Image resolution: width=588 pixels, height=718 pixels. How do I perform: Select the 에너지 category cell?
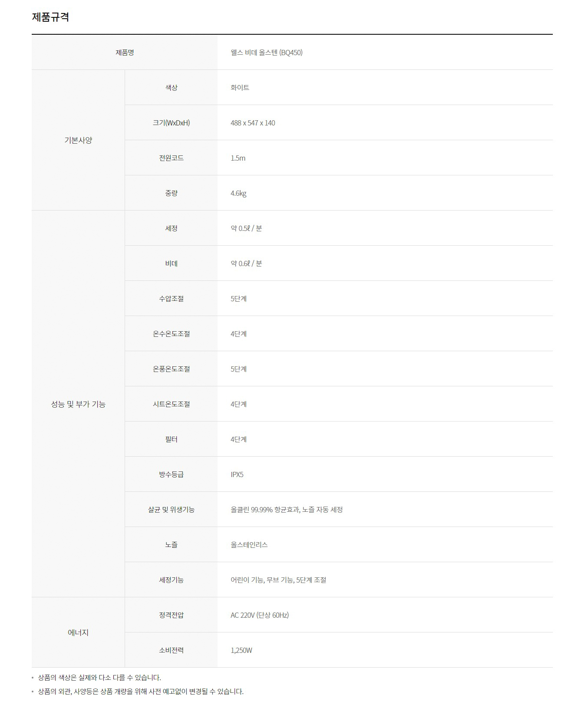(x=78, y=632)
